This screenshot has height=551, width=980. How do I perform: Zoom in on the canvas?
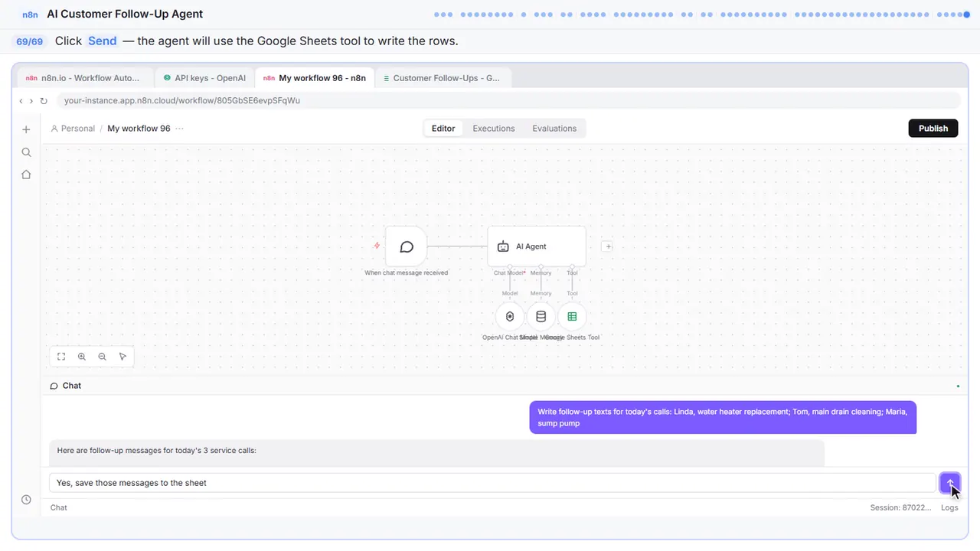click(x=82, y=357)
